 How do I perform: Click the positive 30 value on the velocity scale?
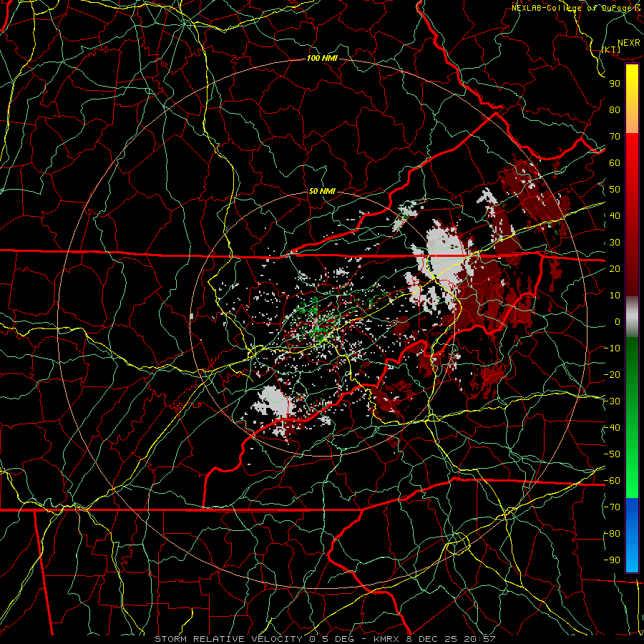pyautogui.click(x=615, y=243)
